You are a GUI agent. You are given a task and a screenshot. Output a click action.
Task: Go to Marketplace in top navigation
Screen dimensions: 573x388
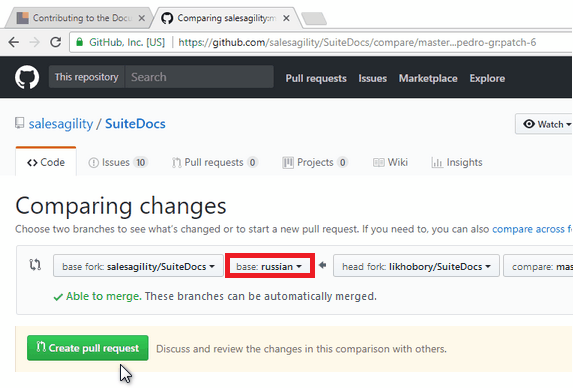click(x=428, y=78)
